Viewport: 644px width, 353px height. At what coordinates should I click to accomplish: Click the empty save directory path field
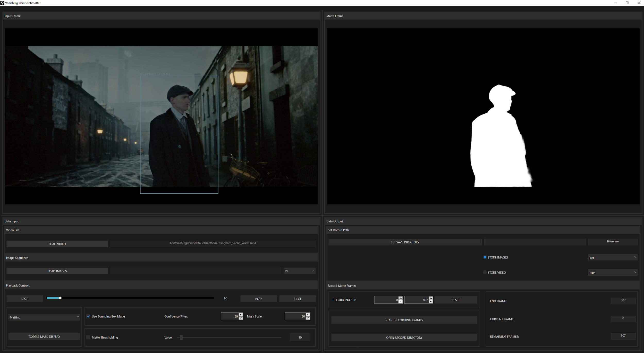click(535, 242)
